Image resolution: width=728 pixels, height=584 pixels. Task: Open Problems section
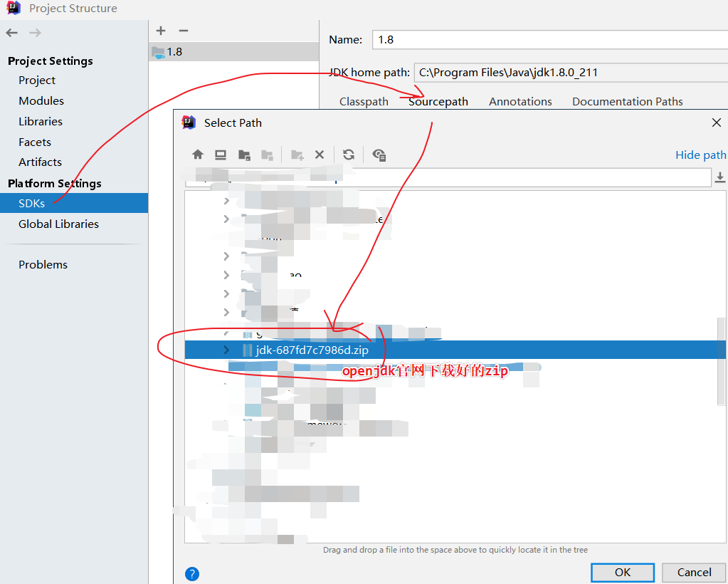click(x=43, y=264)
